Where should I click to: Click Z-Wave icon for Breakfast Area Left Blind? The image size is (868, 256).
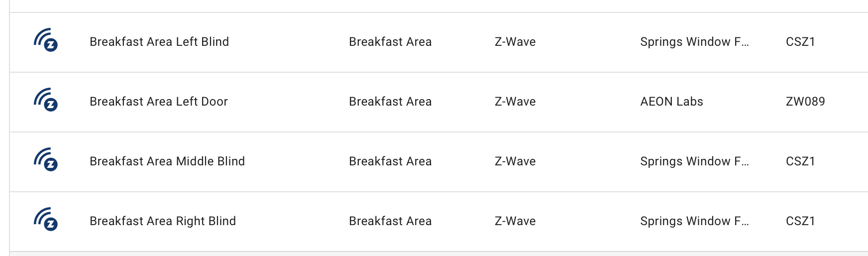[46, 40]
